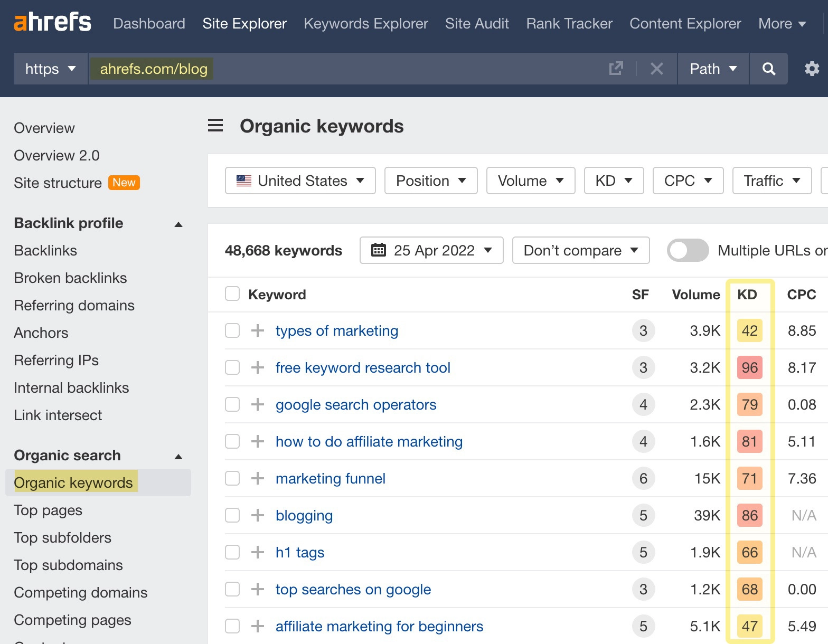Check the free keyword research tool row

[232, 367]
